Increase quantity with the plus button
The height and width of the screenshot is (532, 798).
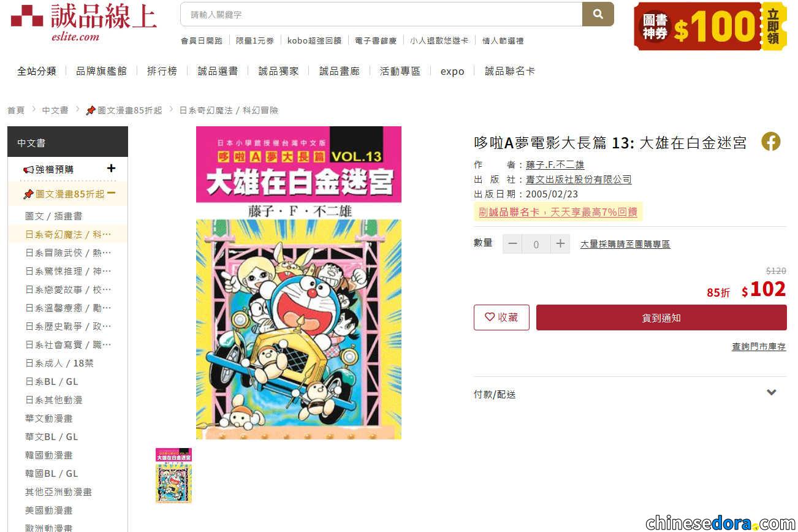[560, 244]
